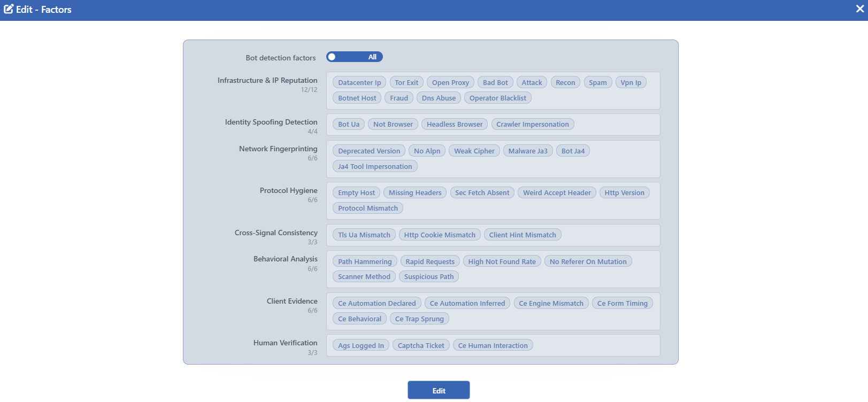Click the Botnet Host tag
Image resolution: width=868 pixels, height=402 pixels.
tap(357, 98)
